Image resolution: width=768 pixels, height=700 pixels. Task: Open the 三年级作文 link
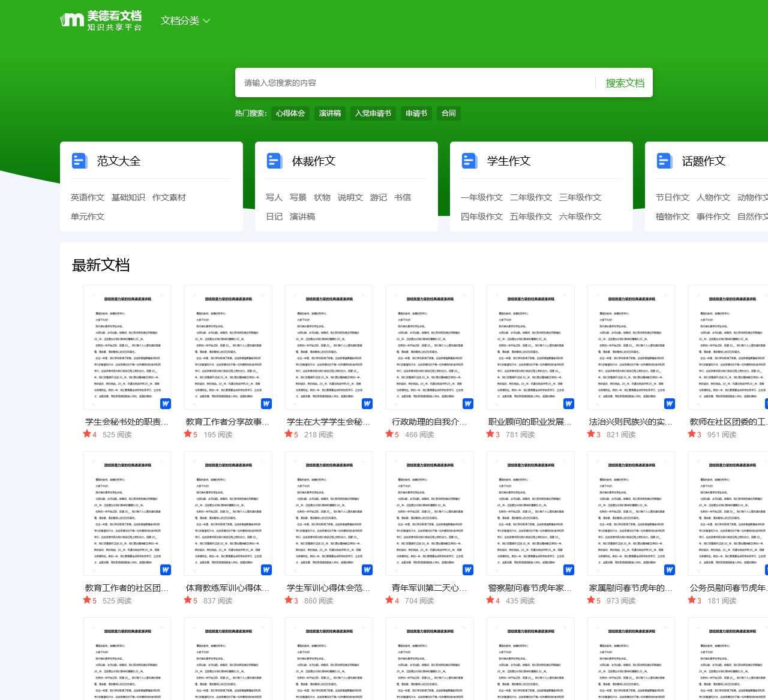click(580, 197)
